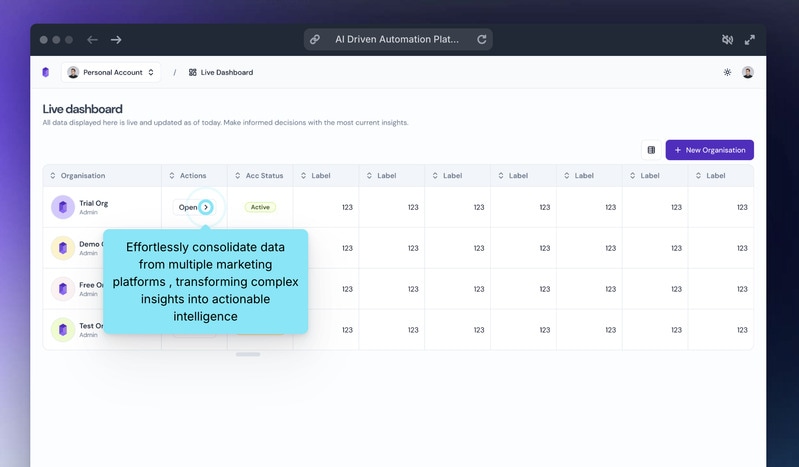Viewport: 799px width, 467px height.
Task: Click the tooltip progress indicator bar
Action: click(x=248, y=354)
